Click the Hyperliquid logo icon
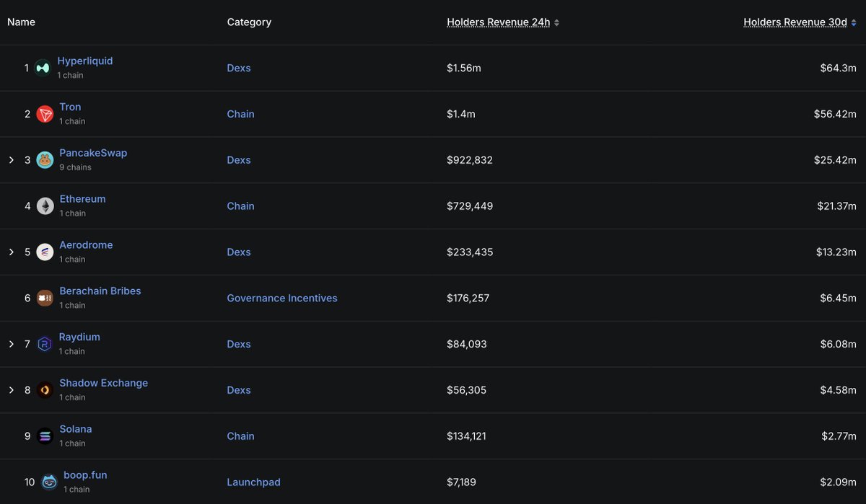The height and width of the screenshot is (504, 866). tap(43, 68)
